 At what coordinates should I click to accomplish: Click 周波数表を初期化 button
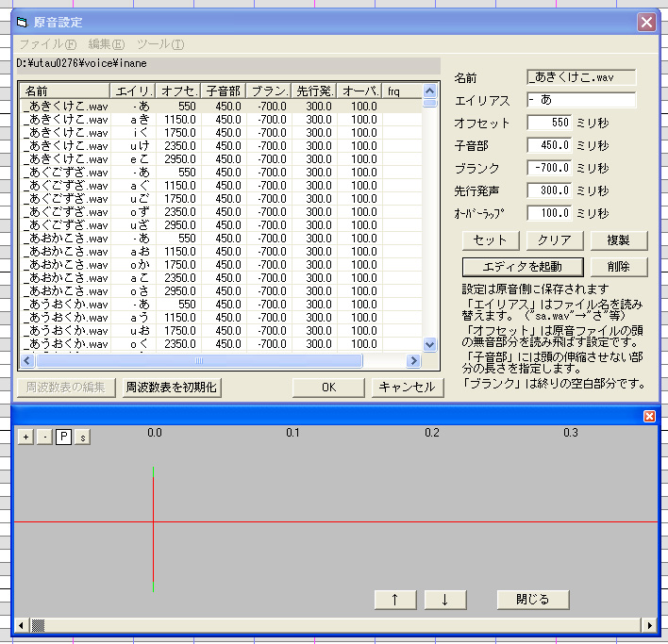point(172,388)
